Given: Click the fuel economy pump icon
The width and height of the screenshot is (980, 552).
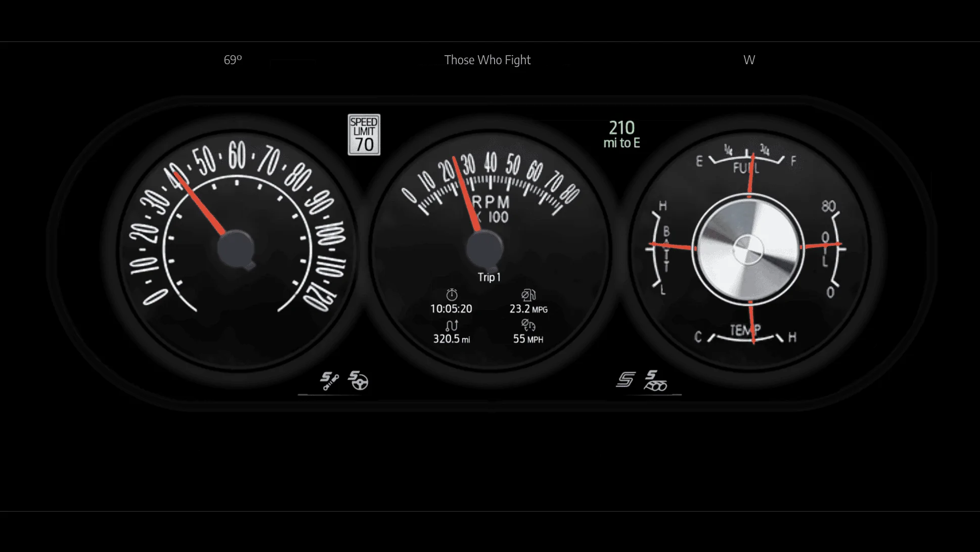Looking at the screenshot, I should 528,295.
